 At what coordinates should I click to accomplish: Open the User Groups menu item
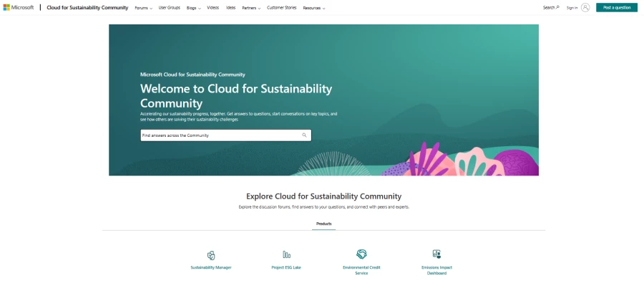click(169, 8)
